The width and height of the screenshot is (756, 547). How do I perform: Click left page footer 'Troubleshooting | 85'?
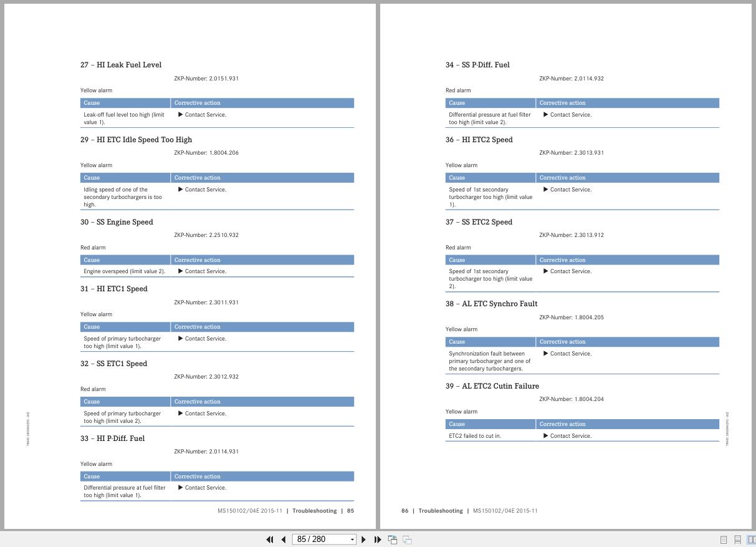pos(323,511)
